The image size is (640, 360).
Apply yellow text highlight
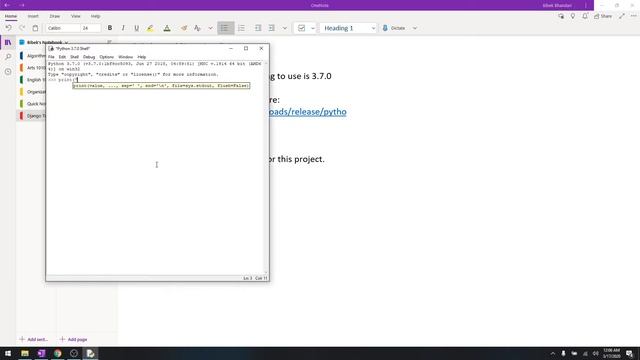point(150,28)
